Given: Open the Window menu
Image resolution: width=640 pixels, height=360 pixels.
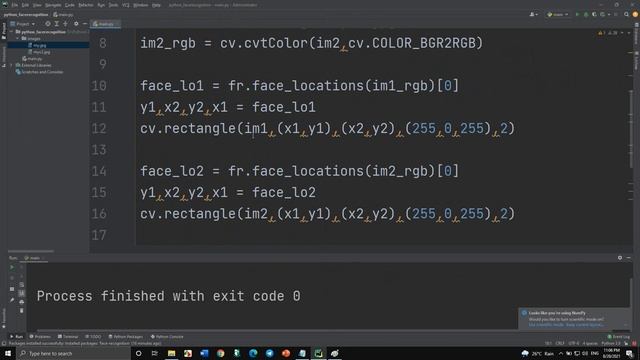Looking at the screenshot, I should click(x=140, y=5).
